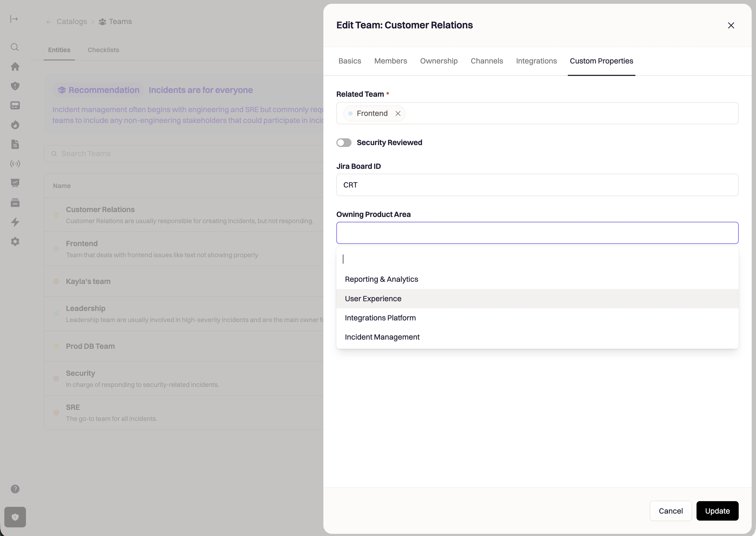Click the broadcast signal sidebar icon
Image resolution: width=756 pixels, height=536 pixels.
[x=15, y=164]
